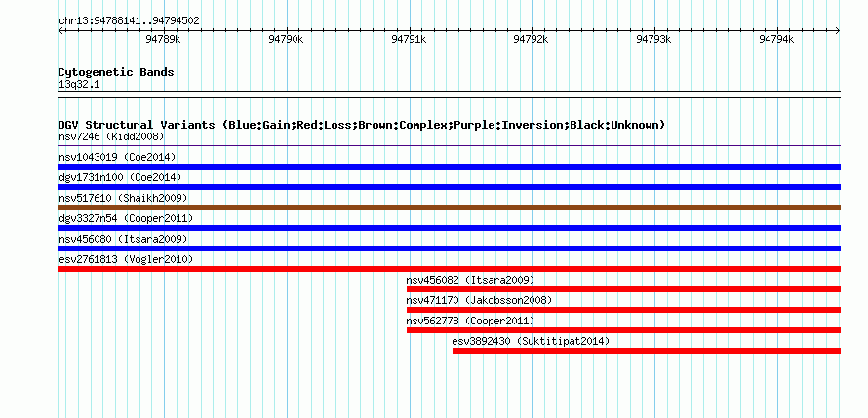
Task: Click the 94789k ruler tick label
Action: point(163,39)
